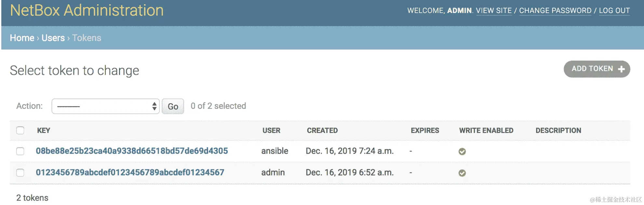Click the Action dropdown up-down arrows
Image resolution: width=644 pixels, height=205 pixels.
154,106
